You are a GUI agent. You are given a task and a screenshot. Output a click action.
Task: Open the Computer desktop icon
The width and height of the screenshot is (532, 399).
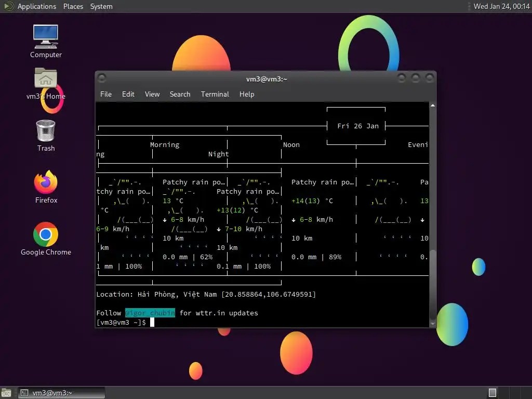coord(46,41)
